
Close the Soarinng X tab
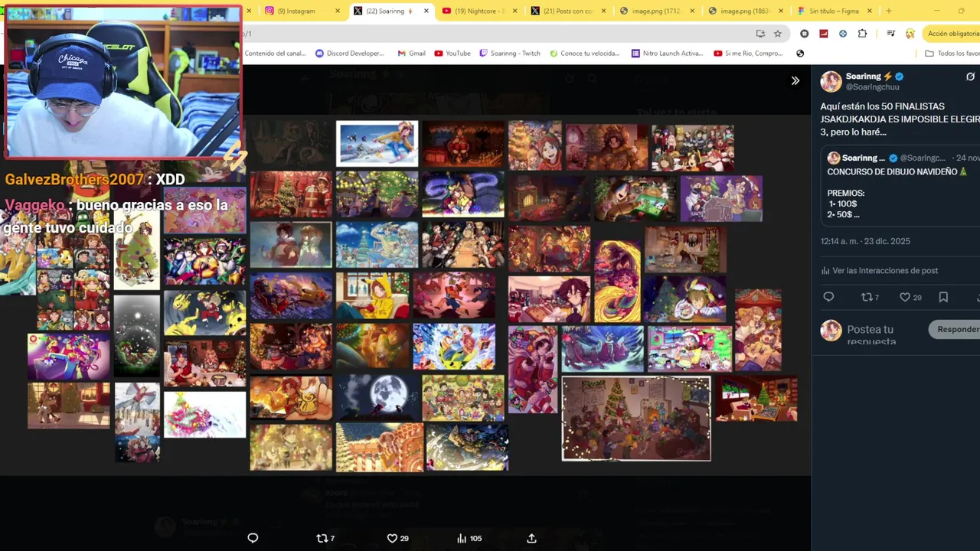coord(426,11)
